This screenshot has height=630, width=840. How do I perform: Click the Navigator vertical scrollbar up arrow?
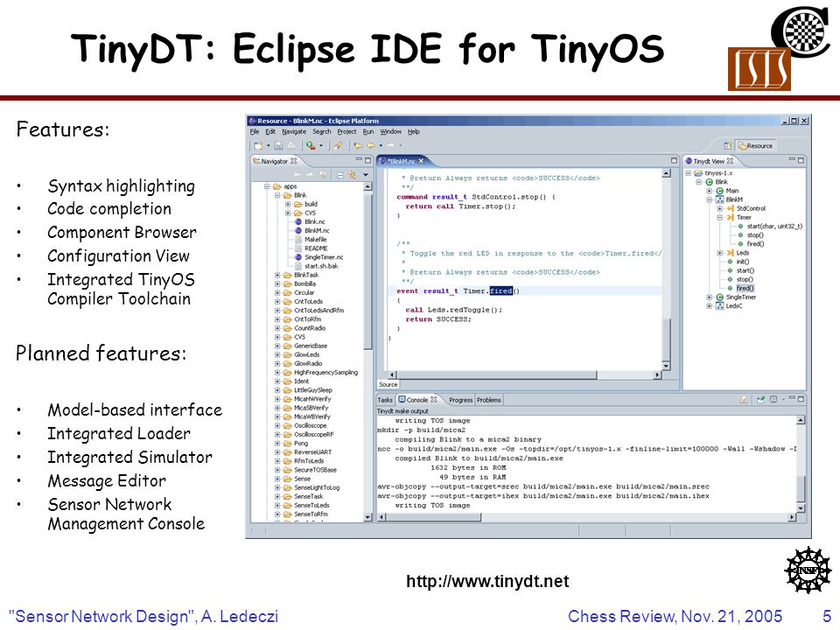coord(368,187)
